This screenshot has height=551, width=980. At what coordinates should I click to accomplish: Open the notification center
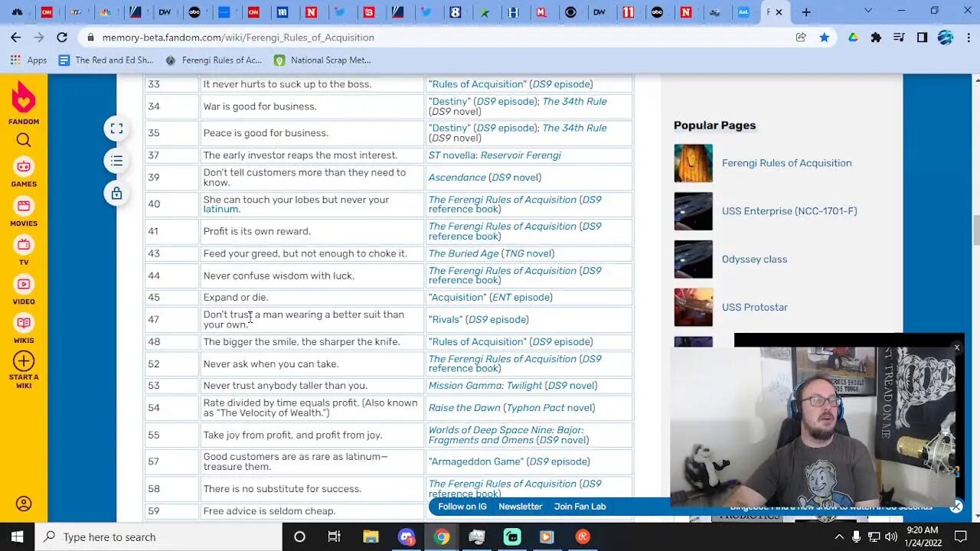pyautogui.click(x=961, y=536)
